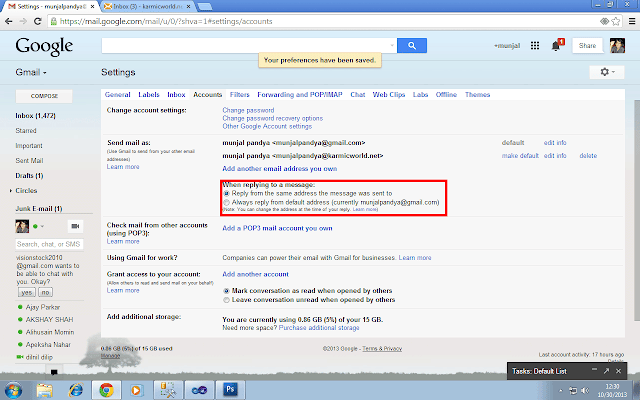Image resolution: width=640 pixels, height=400 pixels.
Task: Open File Explorer from the taskbar
Action: pos(44,391)
